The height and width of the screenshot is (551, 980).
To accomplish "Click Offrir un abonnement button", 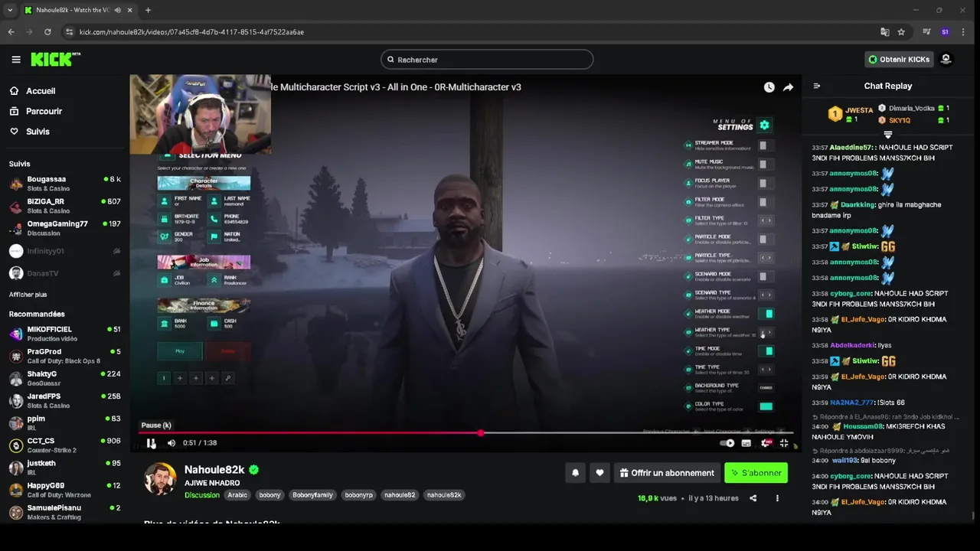I will (x=667, y=473).
